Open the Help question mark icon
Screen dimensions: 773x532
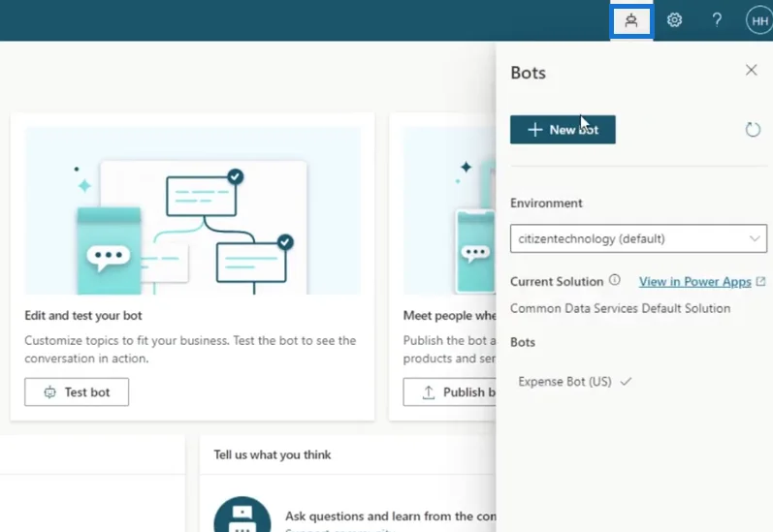(717, 20)
